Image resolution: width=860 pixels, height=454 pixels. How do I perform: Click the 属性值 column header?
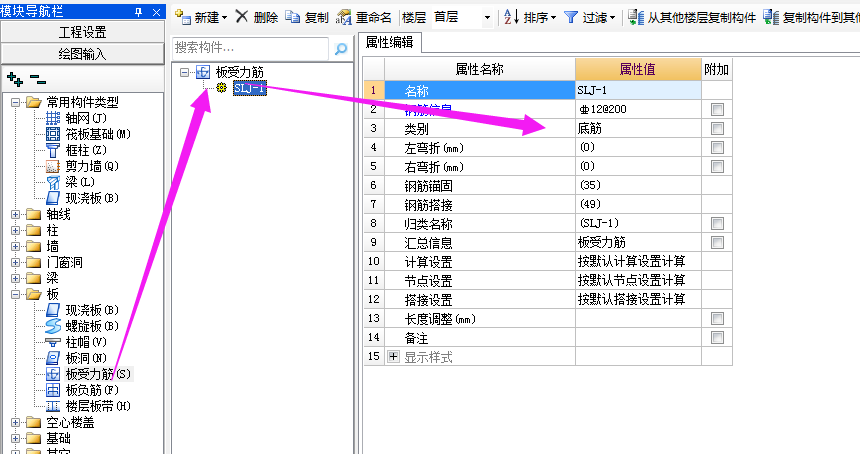[638, 70]
